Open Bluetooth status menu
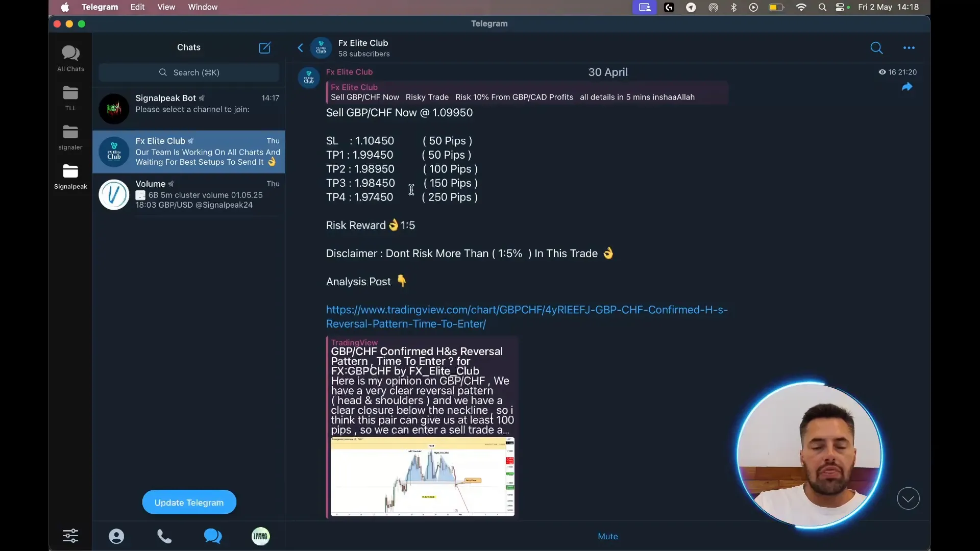Screen dimensions: 980x551 (734, 7)
